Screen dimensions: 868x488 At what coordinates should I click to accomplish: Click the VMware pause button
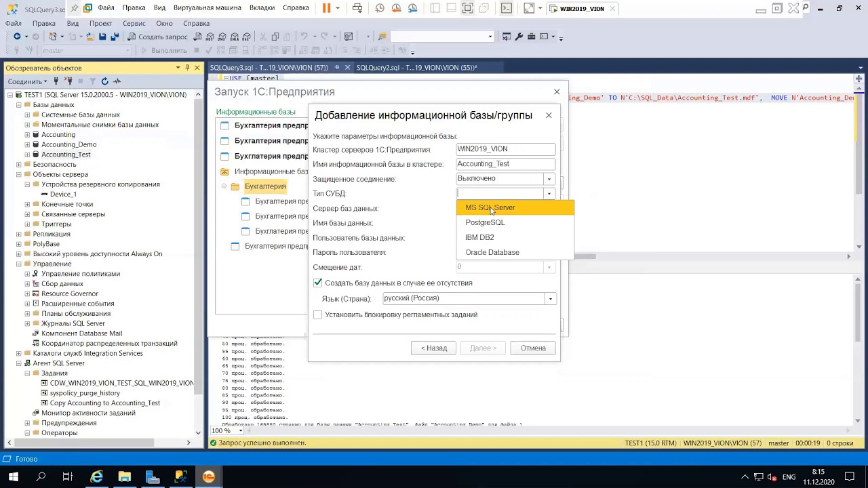[x=326, y=8]
